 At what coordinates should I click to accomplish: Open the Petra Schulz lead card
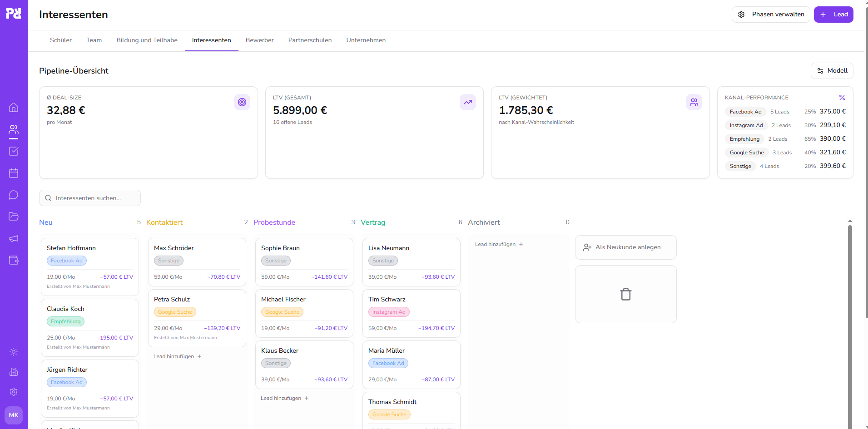[197, 318]
